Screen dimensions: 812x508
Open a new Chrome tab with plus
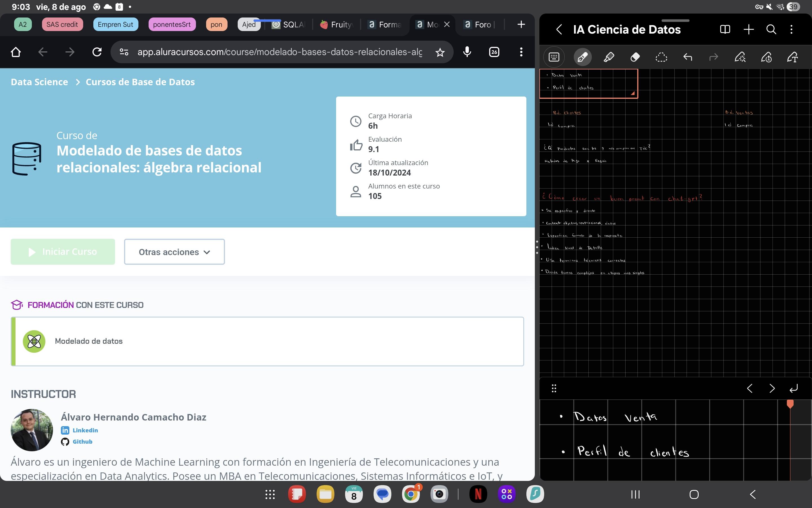tap(521, 24)
